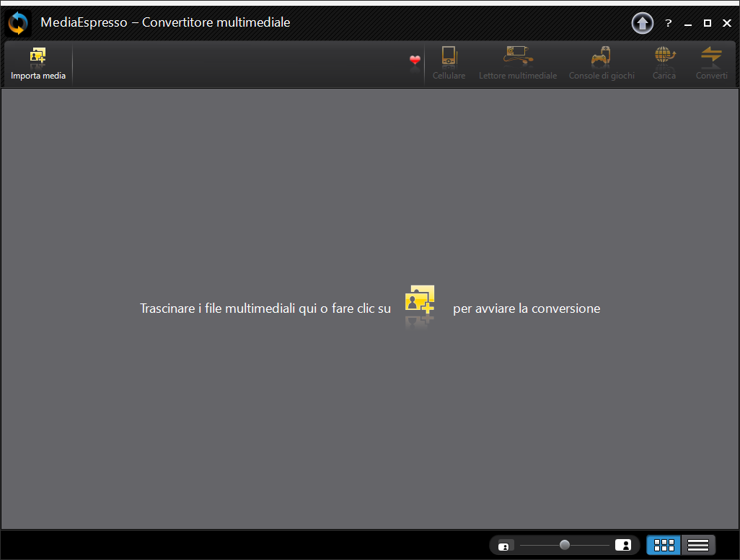Click the 'per avviare la conversione' text

point(527,308)
